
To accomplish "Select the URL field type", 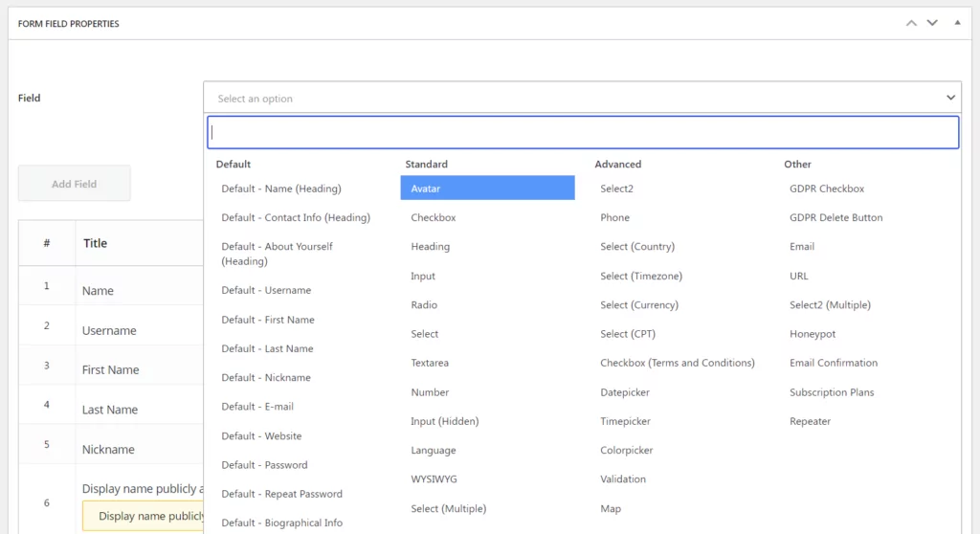I will pos(798,276).
